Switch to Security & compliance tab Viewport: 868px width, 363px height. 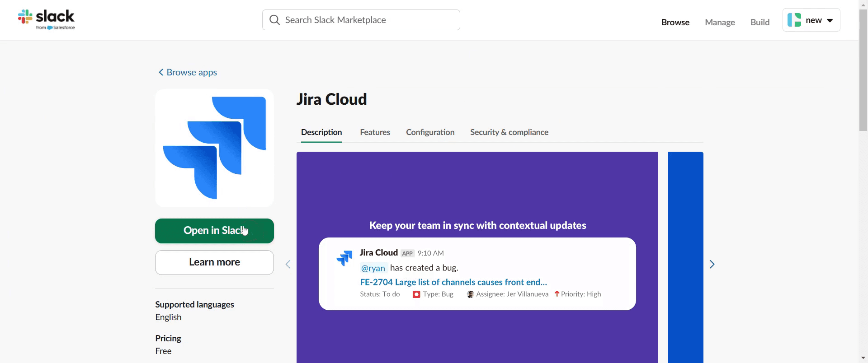coord(509,132)
